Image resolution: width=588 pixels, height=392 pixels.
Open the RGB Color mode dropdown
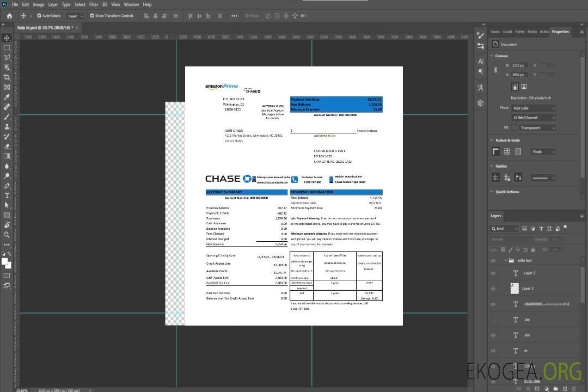534,108
